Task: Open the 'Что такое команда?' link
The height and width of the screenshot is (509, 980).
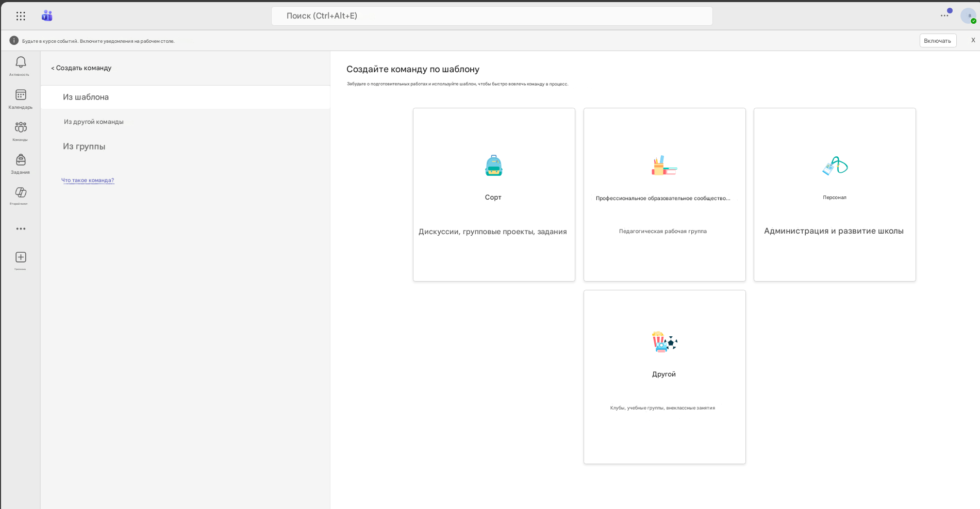Action: click(88, 180)
